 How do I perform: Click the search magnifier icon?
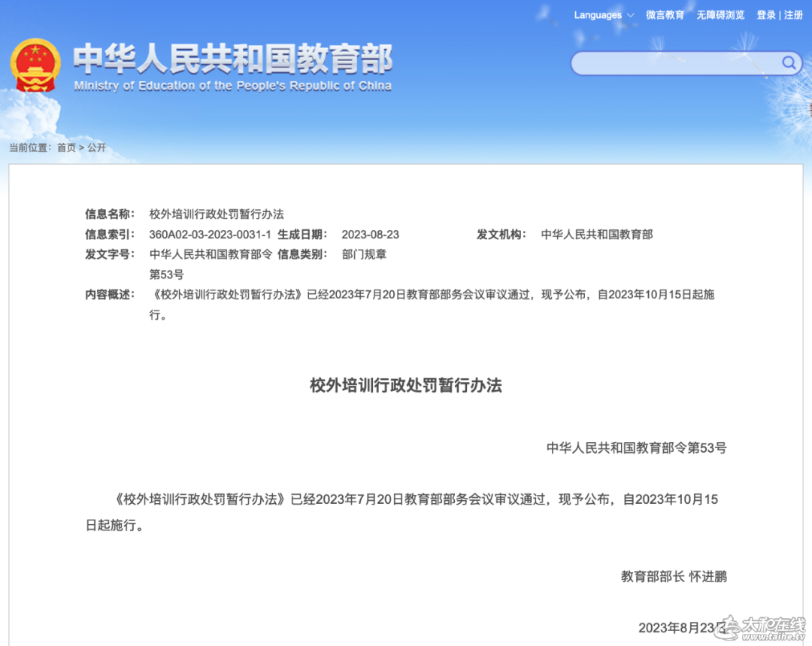point(789,62)
